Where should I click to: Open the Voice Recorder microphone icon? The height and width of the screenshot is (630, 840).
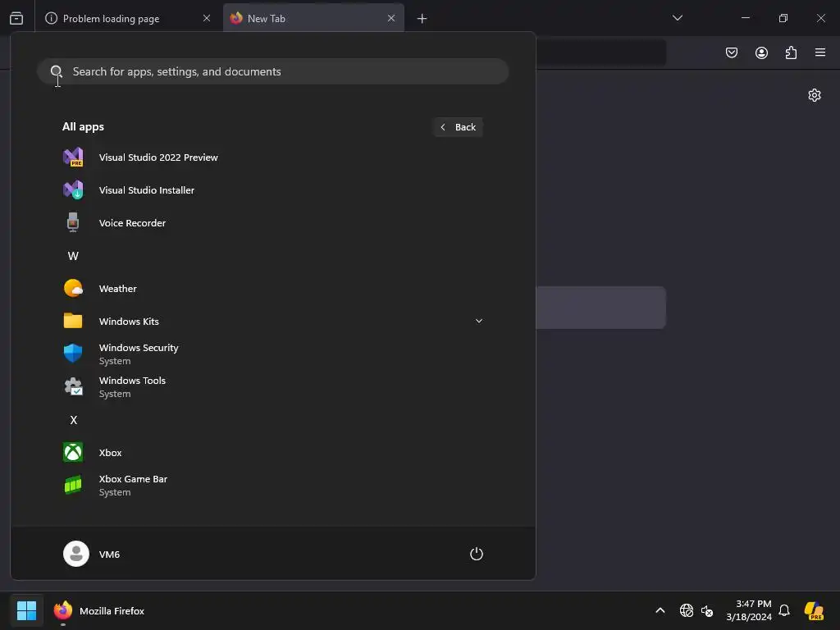(73, 222)
